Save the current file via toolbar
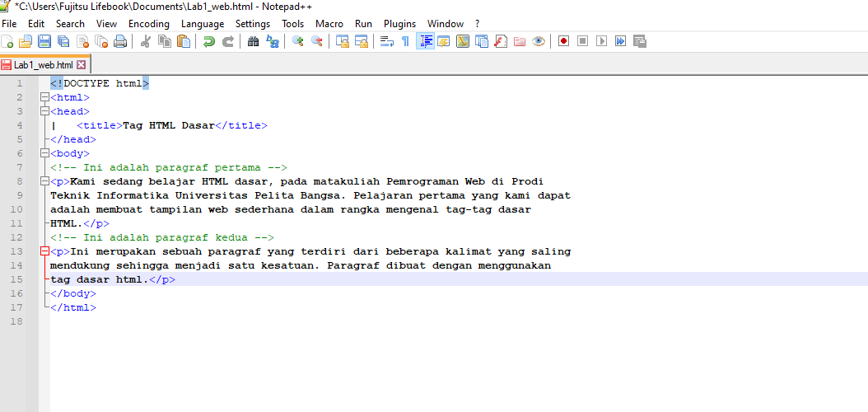This screenshot has width=868, height=412. point(44,41)
